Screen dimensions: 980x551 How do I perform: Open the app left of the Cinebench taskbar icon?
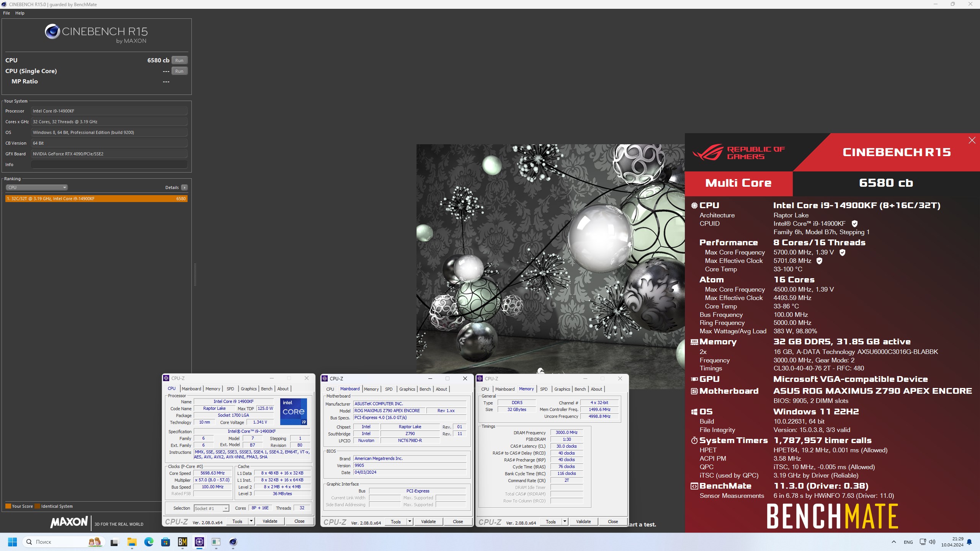tap(216, 542)
